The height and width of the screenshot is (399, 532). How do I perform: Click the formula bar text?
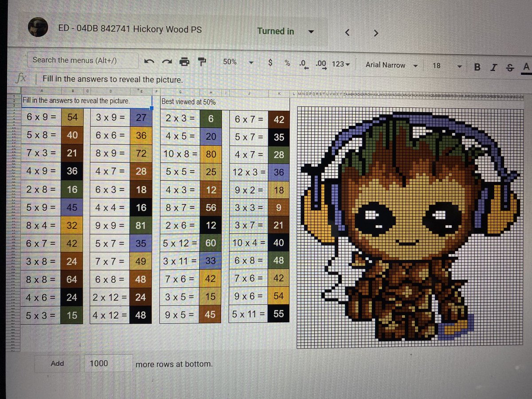coord(112,80)
